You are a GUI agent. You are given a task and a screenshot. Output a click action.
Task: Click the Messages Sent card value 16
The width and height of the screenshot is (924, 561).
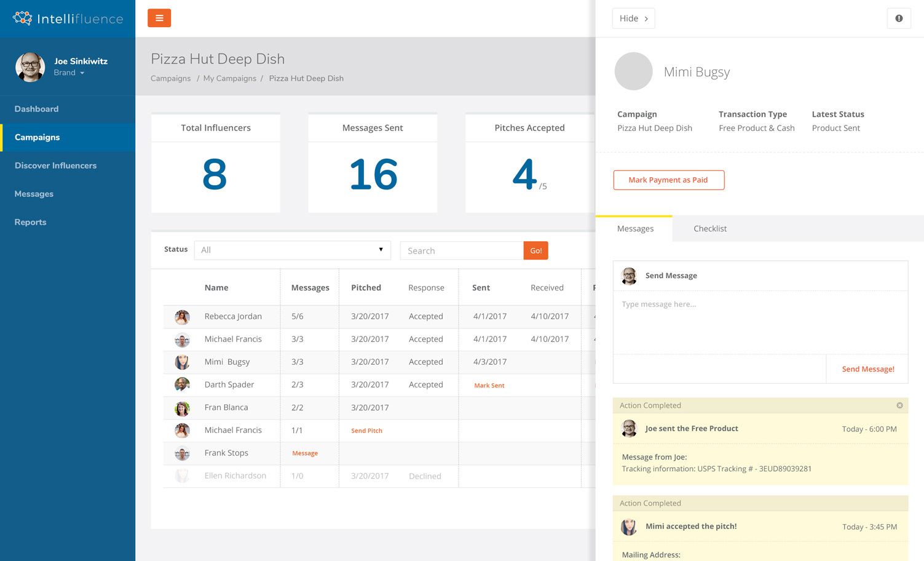(x=373, y=175)
